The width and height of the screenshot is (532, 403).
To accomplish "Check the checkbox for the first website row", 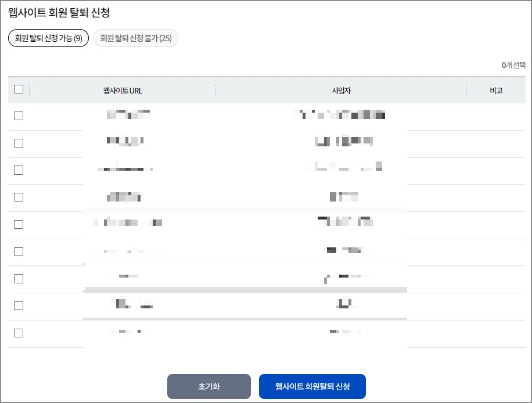I will coord(18,116).
